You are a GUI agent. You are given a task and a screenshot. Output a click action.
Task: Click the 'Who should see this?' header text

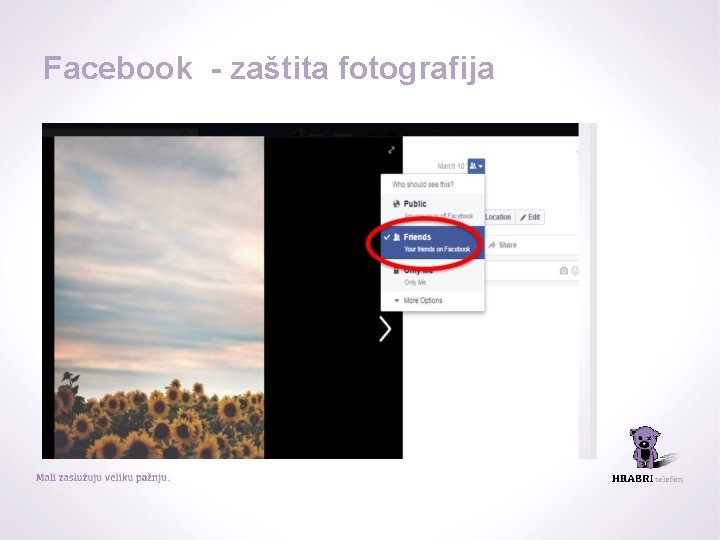point(423,185)
